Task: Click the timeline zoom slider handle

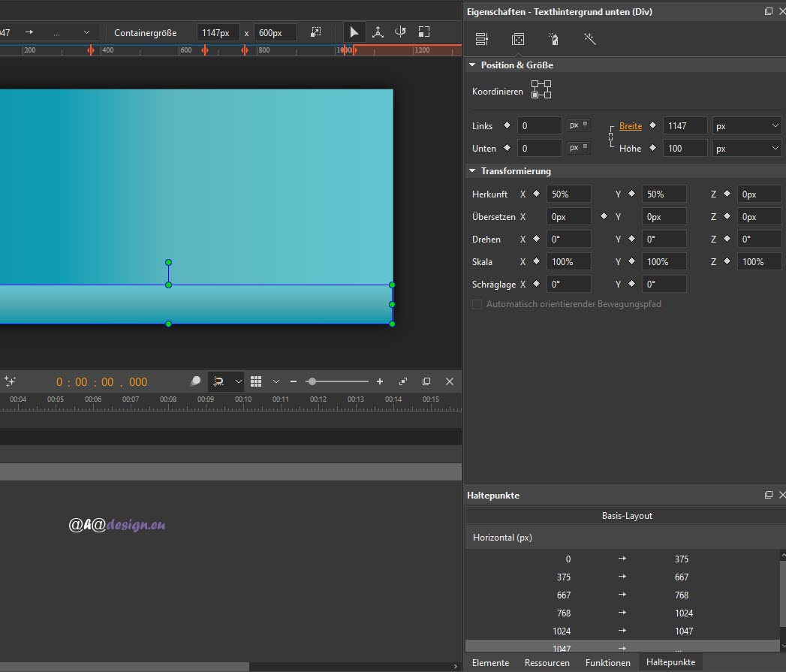Action: tap(312, 381)
